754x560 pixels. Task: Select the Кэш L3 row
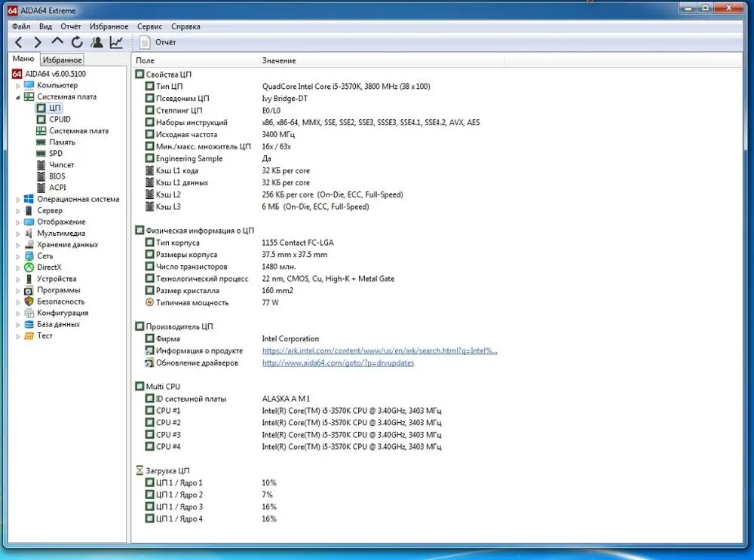(257, 207)
